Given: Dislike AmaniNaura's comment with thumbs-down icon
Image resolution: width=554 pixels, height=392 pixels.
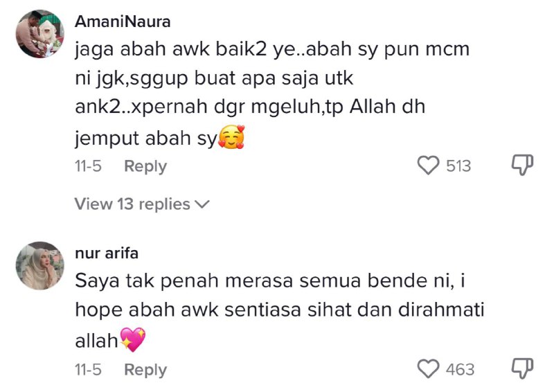Looking at the screenshot, I should [522, 165].
